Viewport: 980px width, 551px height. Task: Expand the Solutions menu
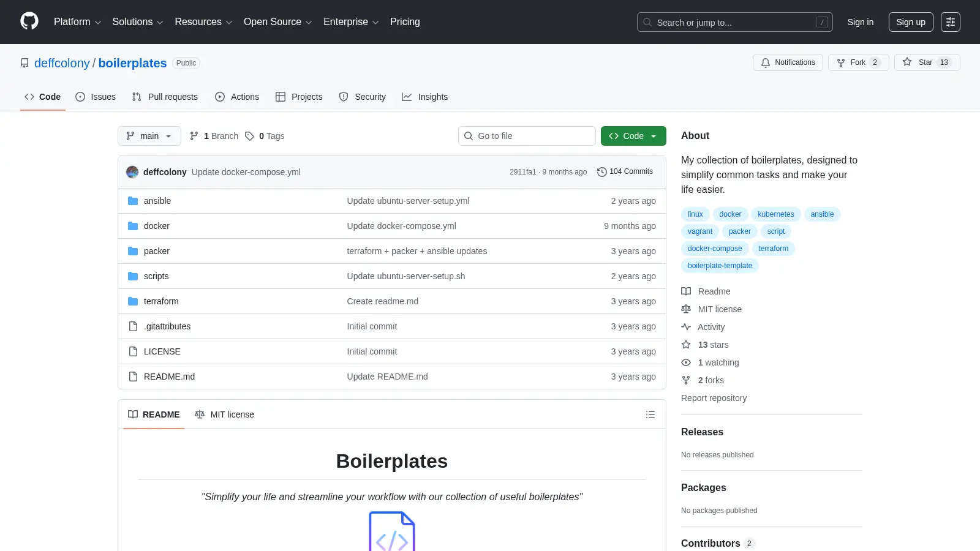click(138, 22)
